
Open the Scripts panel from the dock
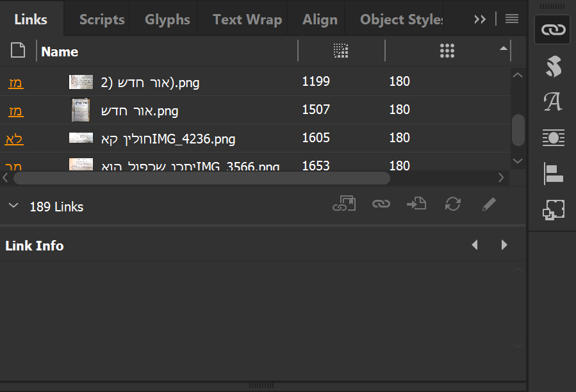553,66
